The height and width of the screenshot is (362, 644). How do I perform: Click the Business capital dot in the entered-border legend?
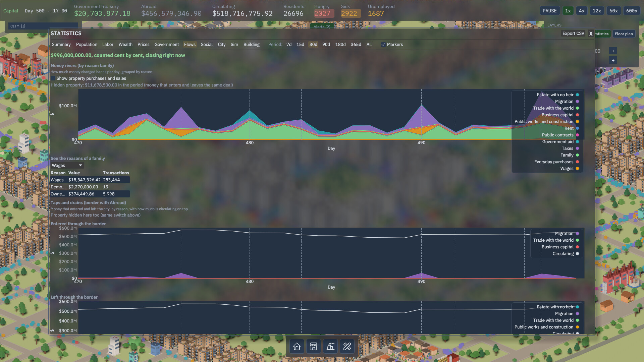point(577,247)
